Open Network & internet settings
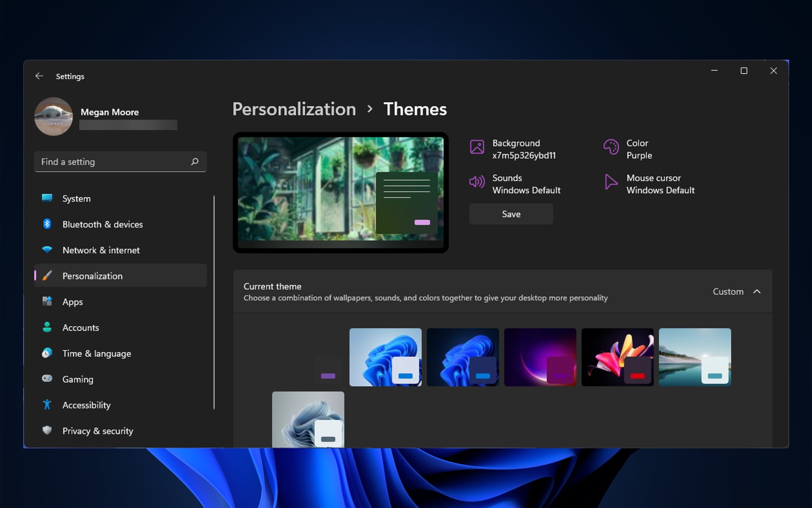This screenshot has height=508, width=812. point(101,250)
